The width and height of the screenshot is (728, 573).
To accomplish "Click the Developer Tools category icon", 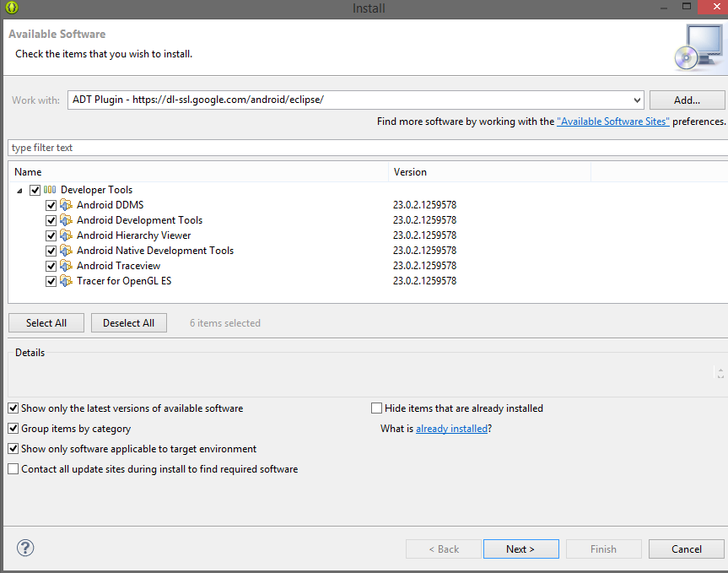I will (x=50, y=190).
